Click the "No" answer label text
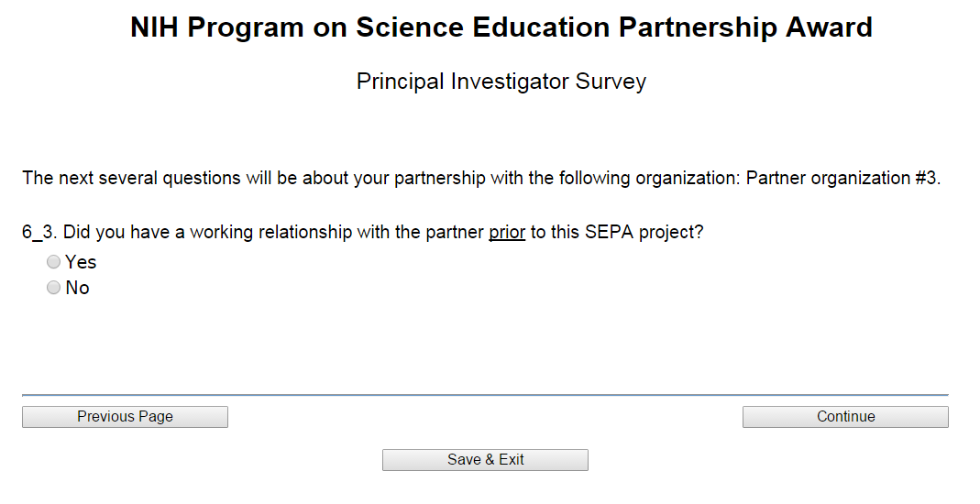Image resolution: width=980 pixels, height=504 pixels. (x=78, y=288)
